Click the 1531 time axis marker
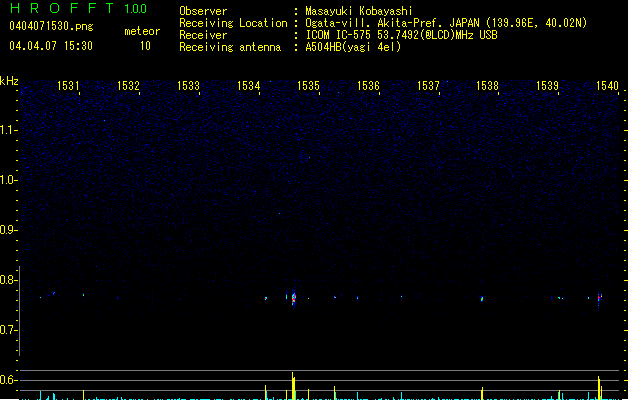The image size is (629, 400). (x=68, y=86)
